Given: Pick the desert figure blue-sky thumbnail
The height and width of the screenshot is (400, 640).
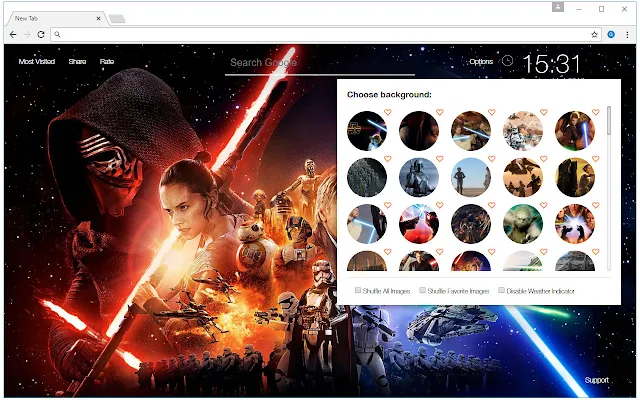Looking at the screenshot, I should point(471,178).
